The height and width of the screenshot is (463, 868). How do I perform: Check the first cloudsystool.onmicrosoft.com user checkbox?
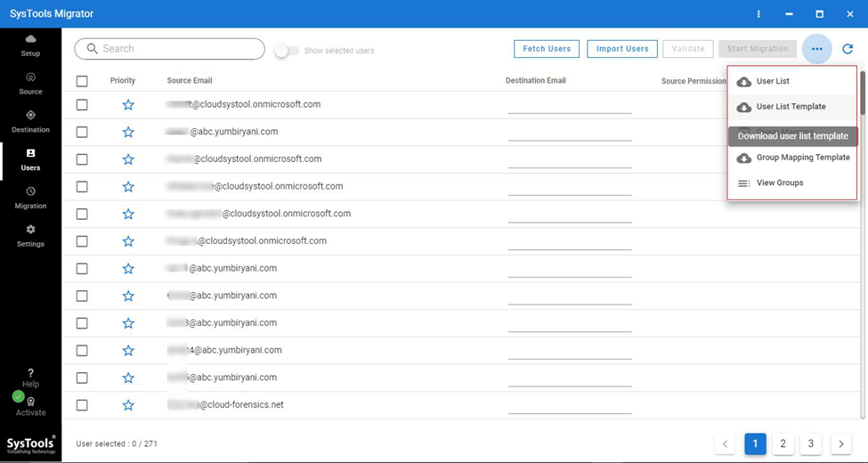click(82, 105)
